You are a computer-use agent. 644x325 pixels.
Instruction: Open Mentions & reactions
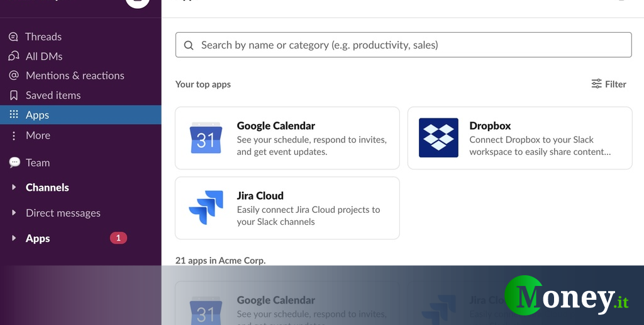point(75,76)
